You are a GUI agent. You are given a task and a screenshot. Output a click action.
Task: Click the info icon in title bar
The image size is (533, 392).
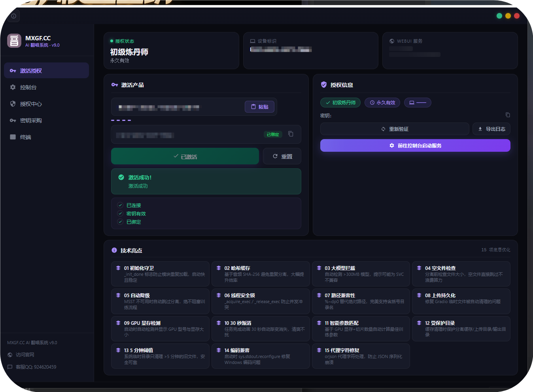coord(14,16)
